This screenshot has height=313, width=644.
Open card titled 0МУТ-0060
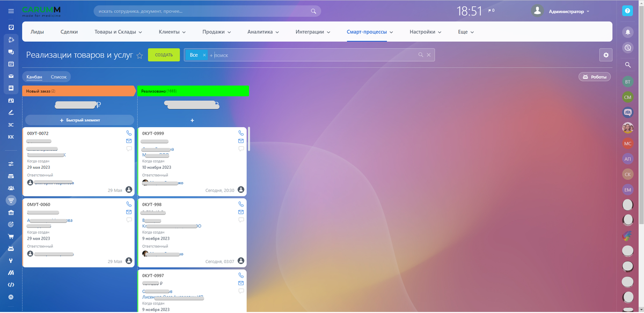pos(39,204)
